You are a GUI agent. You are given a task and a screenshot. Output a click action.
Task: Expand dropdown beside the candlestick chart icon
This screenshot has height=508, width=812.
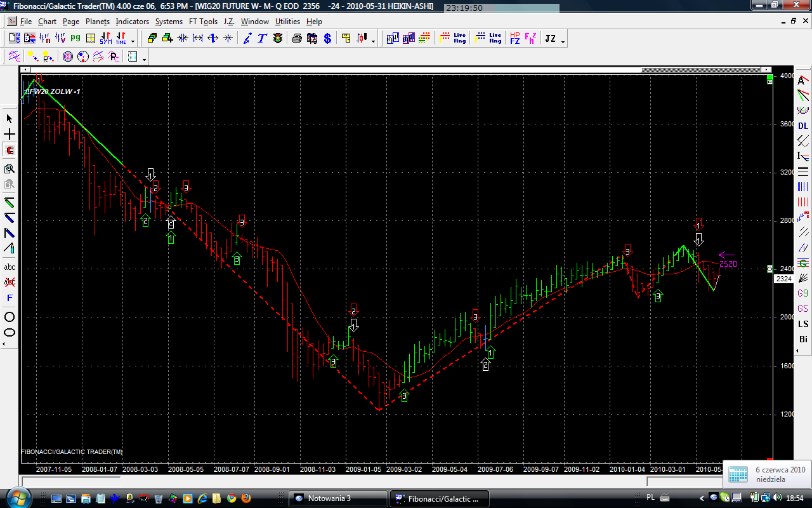pyautogui.click(x=373, y=41)
